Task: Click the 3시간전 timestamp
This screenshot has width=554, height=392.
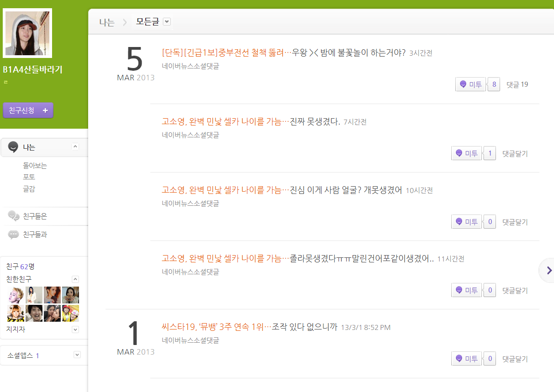Action: 421,53
